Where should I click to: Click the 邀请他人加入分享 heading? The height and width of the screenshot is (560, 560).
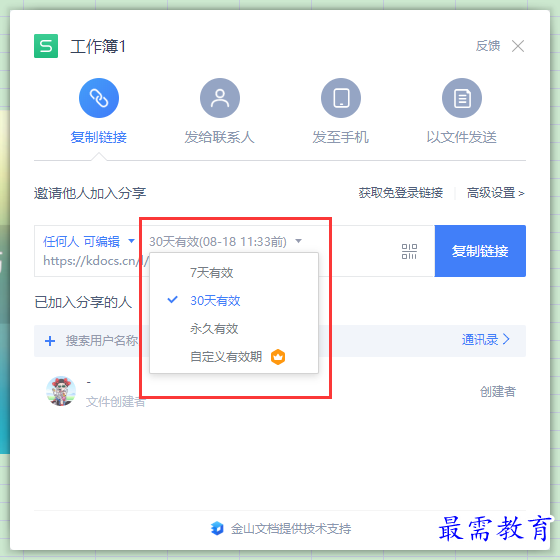pyautogui.click(x=90, y=193)
